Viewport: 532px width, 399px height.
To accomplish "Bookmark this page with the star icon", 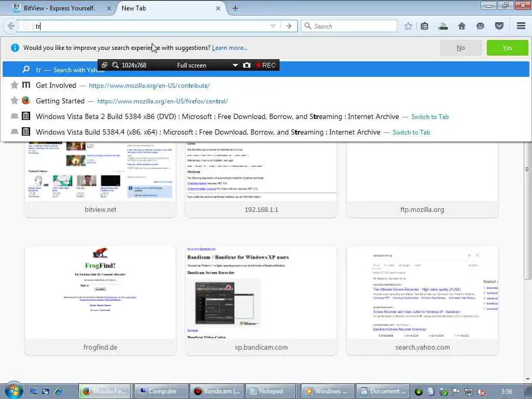I will coord(408,26).
